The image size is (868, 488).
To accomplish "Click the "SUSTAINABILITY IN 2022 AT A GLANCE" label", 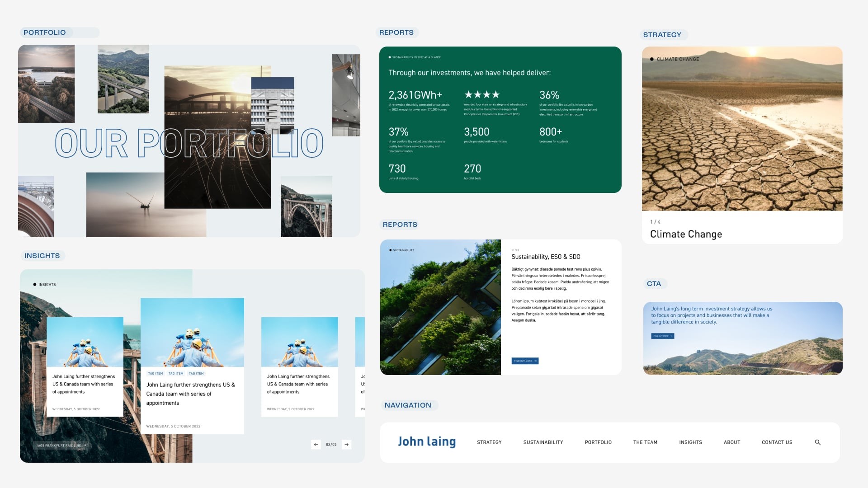I will click(416, 57).
